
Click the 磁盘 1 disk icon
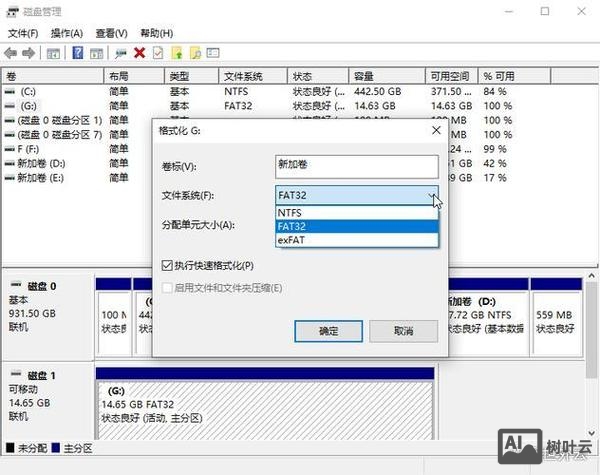16,374
